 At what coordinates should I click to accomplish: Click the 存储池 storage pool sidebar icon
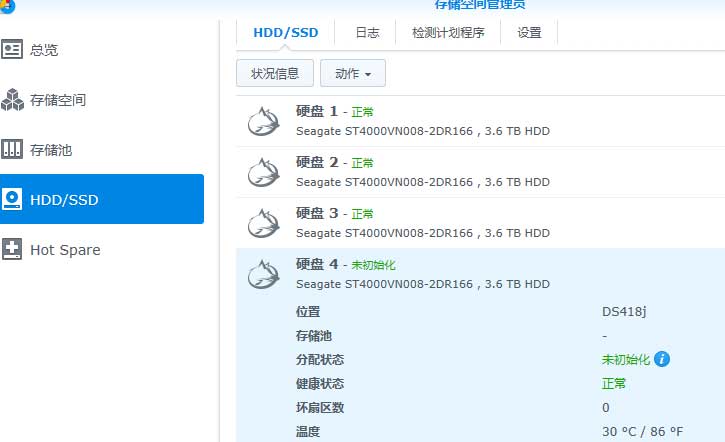point(12,149)
